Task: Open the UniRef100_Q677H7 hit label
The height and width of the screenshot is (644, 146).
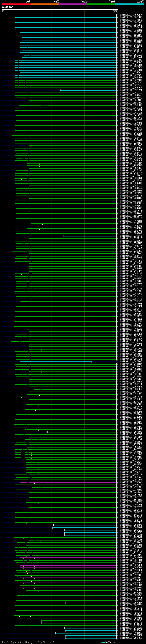Action: click(x=131, y=603)
